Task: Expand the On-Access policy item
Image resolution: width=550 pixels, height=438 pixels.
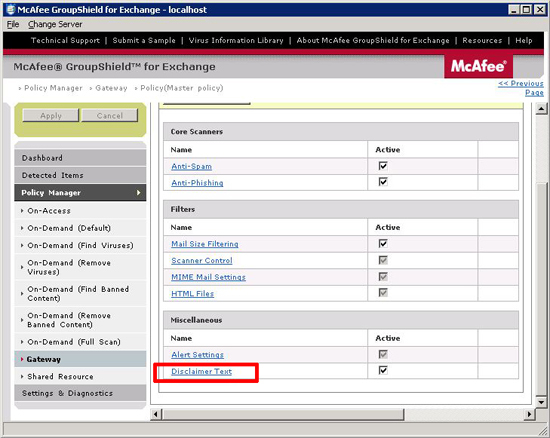Action: 80,210
